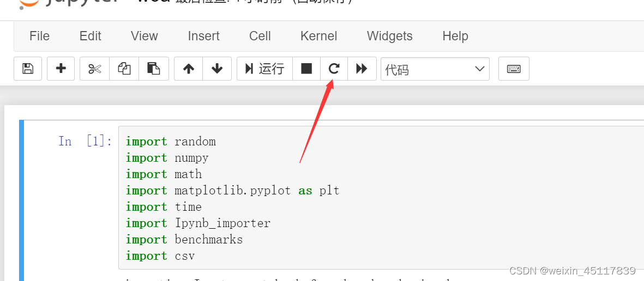Move selected cell down arrow
This screenshot has height=281, width=644.
[217, 69]
